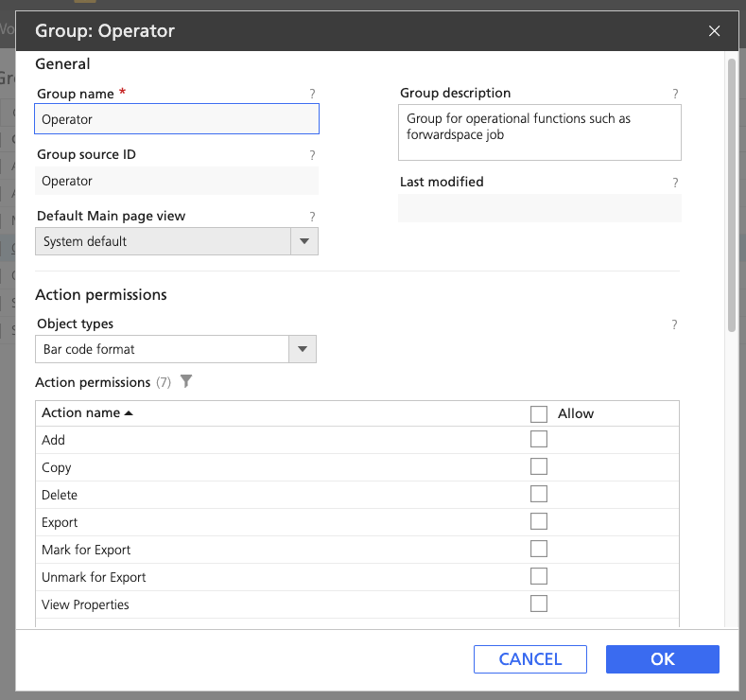Viewport: 746px width, 700px height.
Task: Click into the Group name text field
Action: (177, 119)
